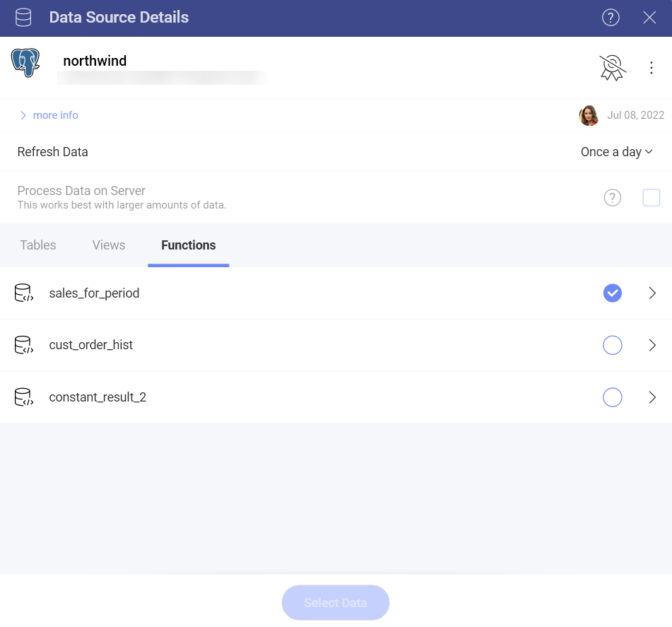Switch to the Tables tab
This screenshot has height=627, width=672.
point(38,245)
